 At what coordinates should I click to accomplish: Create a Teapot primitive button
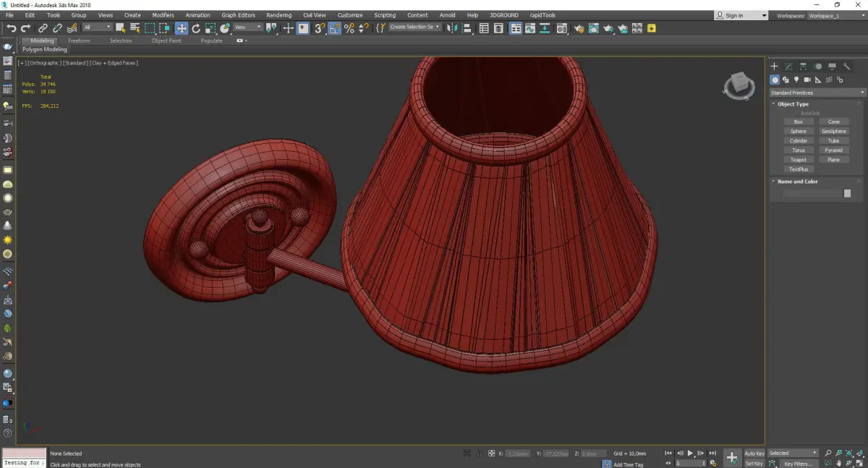[x=798, y=160]
